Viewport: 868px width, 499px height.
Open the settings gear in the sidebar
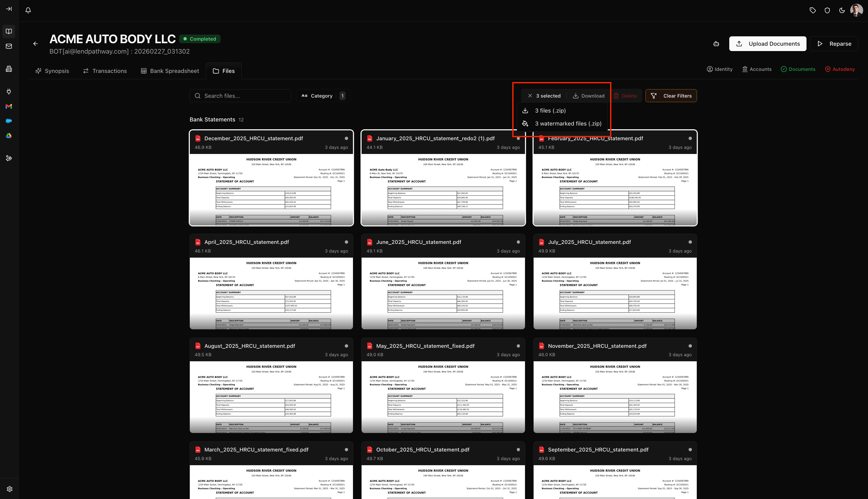pos(9,489)
